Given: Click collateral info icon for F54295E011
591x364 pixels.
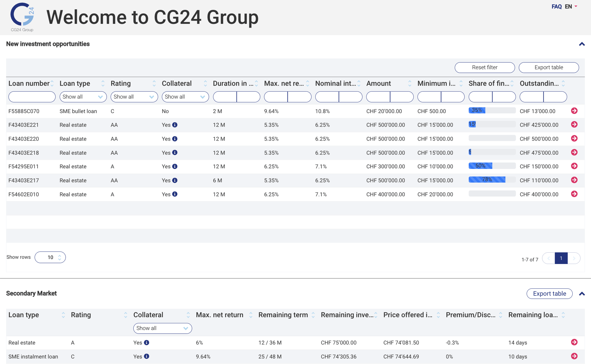Looking at the screenshot, I should tap(175, 167).
